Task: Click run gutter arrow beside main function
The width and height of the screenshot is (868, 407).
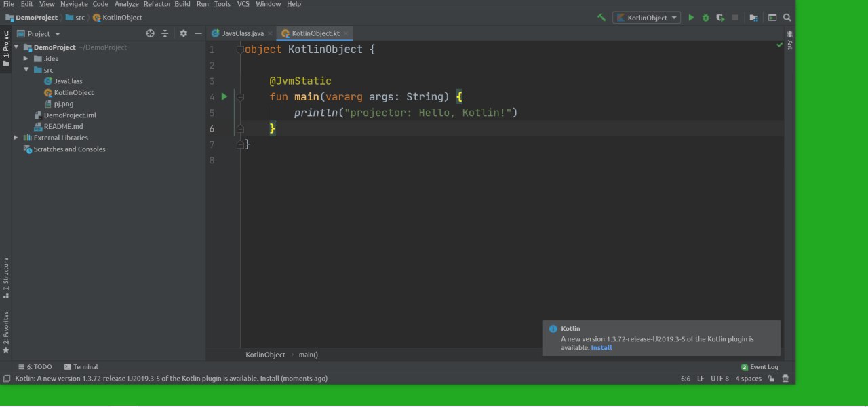Action: pos(224,97)
